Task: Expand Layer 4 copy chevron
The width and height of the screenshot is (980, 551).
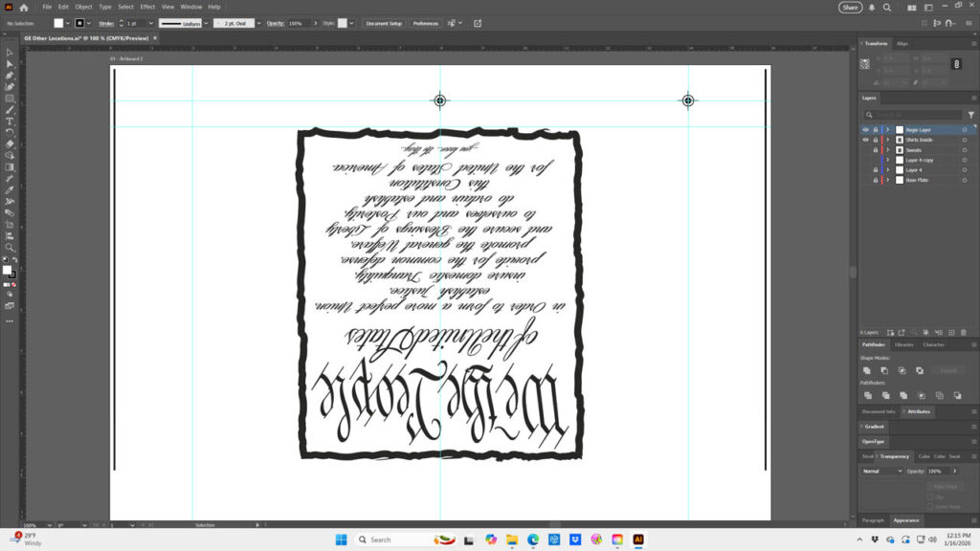Action: [887, 160]
